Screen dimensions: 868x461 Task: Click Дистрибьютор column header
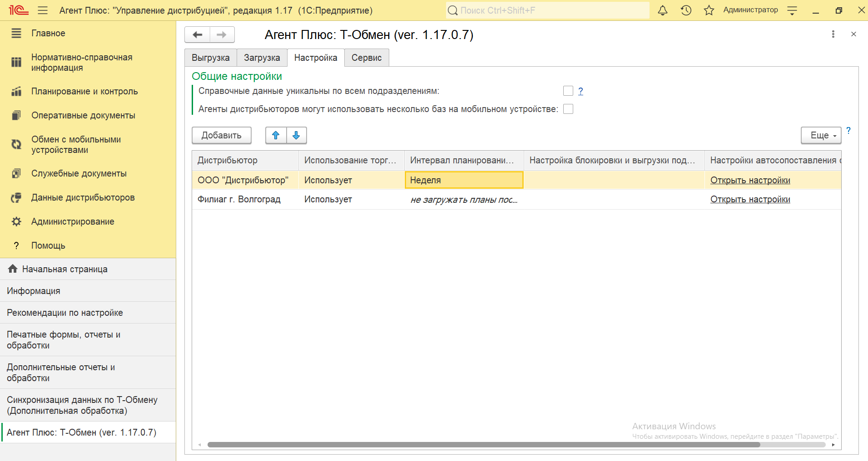pos(245,160)
